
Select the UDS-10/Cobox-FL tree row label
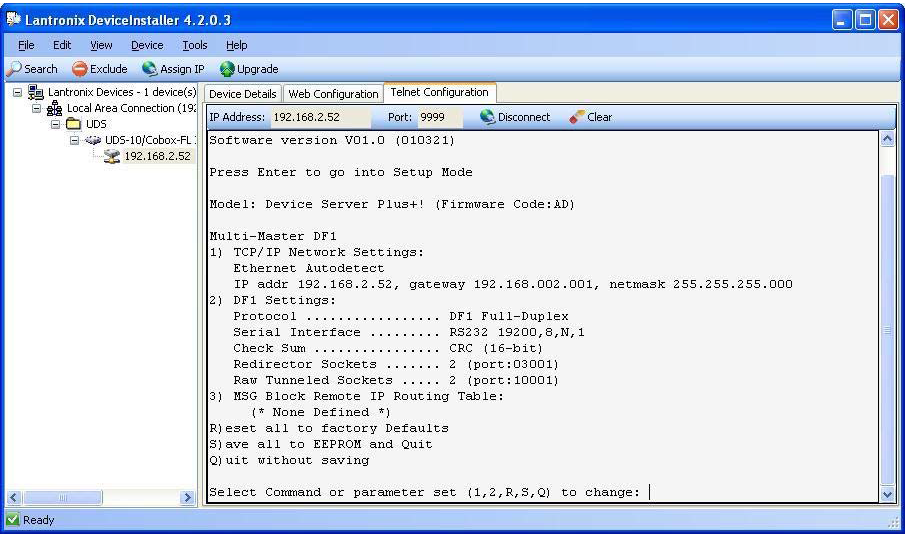(149, 140)
